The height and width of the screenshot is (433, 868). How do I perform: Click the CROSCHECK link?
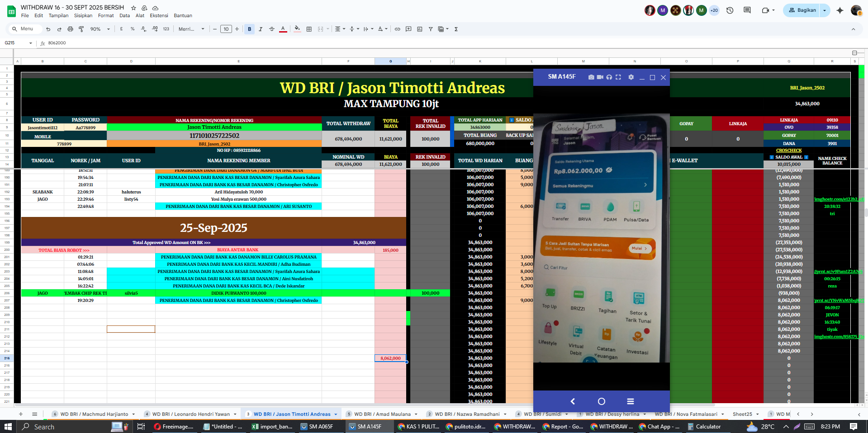coord(789,151)
